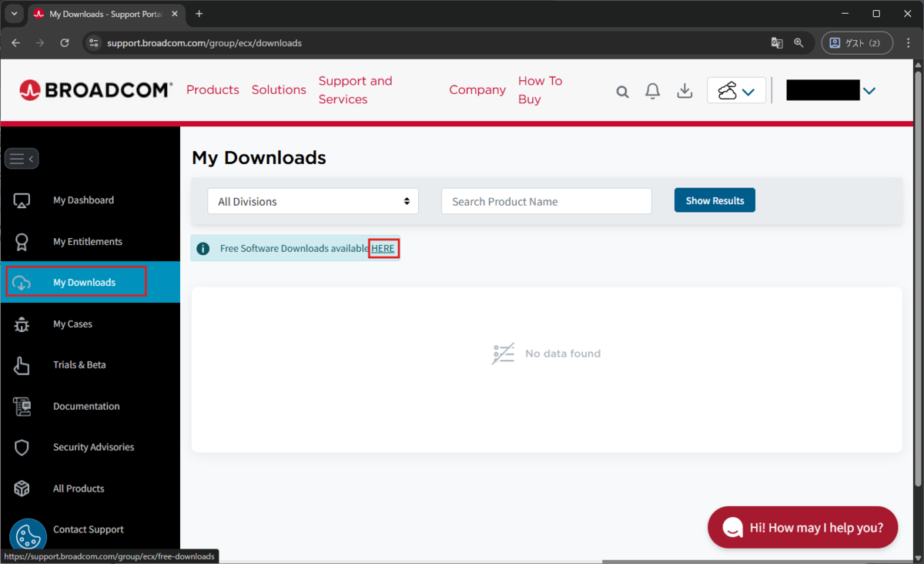
Task: Open My Cases section
Action: pyautogui.click(x=72, y=324)
